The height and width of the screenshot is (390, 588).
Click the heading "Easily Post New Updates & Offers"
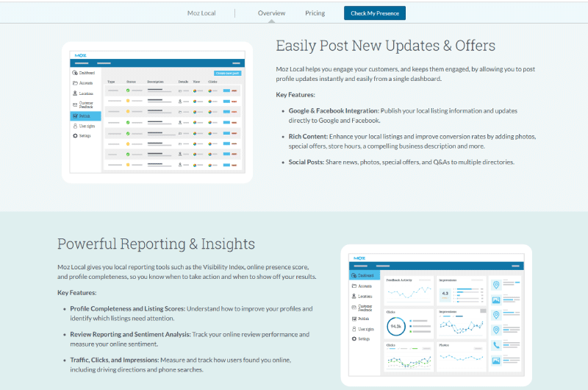pyautogui.click(x=385, y=46)
